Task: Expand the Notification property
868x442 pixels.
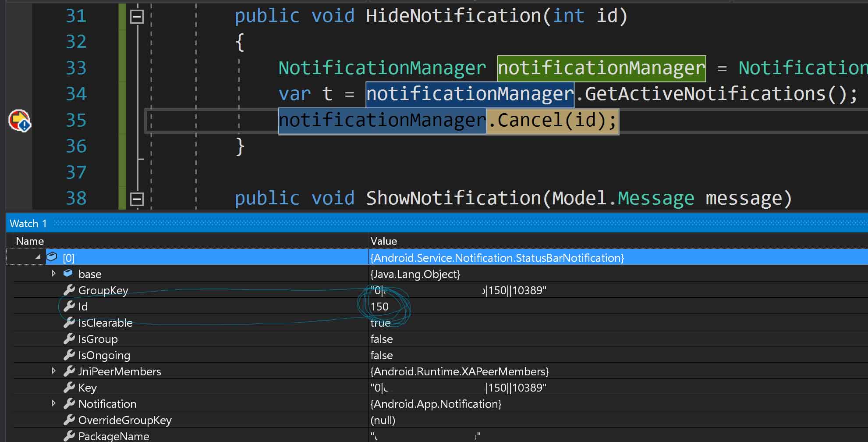Action: 53,403
